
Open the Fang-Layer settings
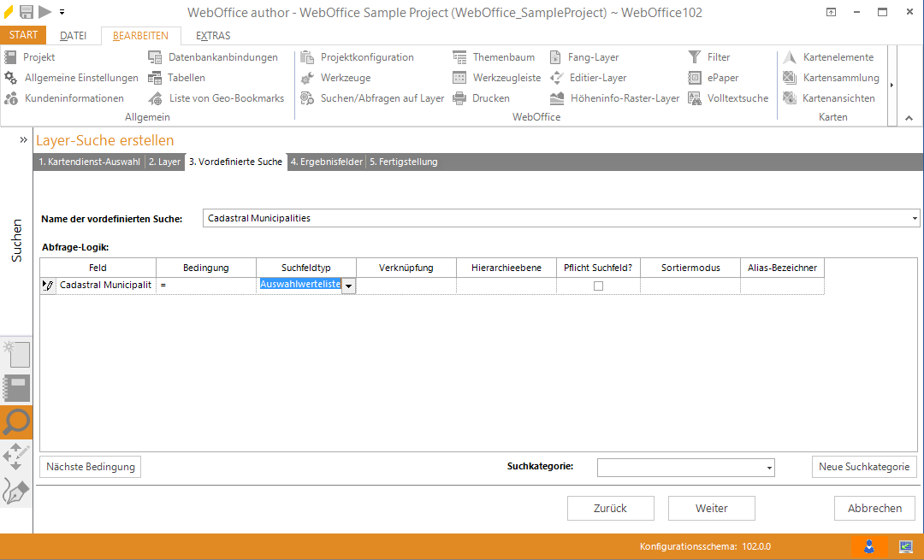(593, 57)
